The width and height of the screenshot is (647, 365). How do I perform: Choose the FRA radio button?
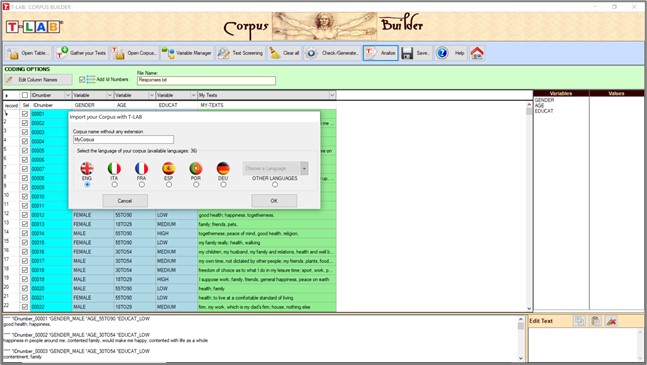pos(142,185)
